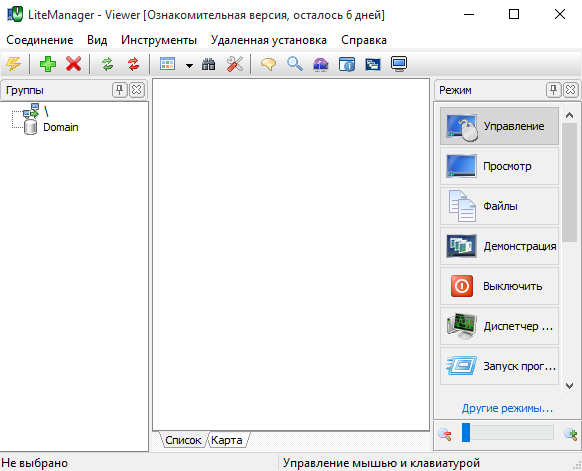Image resolution: width=582 pixels, height=471 pixels.
Task: Maximize the LiteManager window
Action: [x=514, y=14]
